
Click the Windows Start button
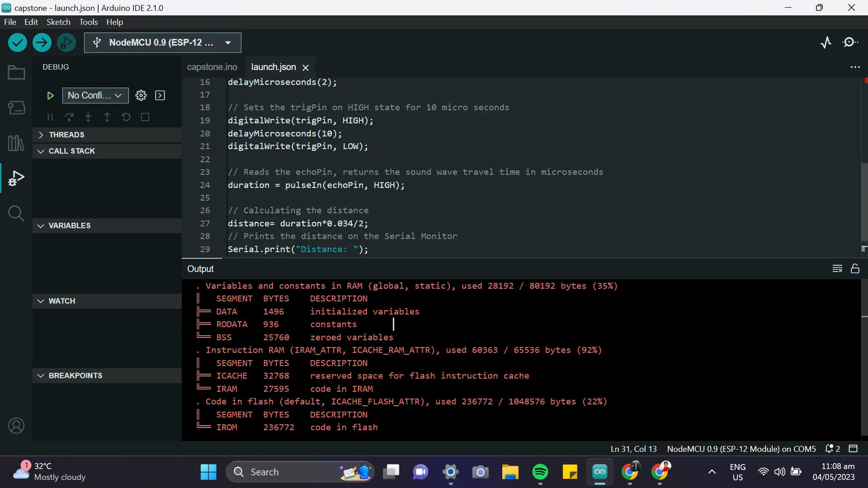[x=208, y=472]
